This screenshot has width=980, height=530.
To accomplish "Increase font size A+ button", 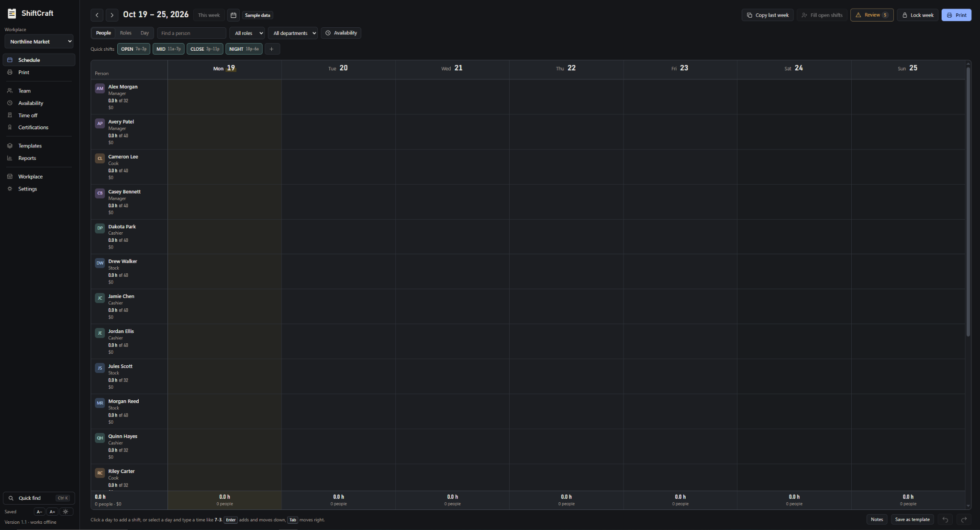I will click(x=53, y=512).
